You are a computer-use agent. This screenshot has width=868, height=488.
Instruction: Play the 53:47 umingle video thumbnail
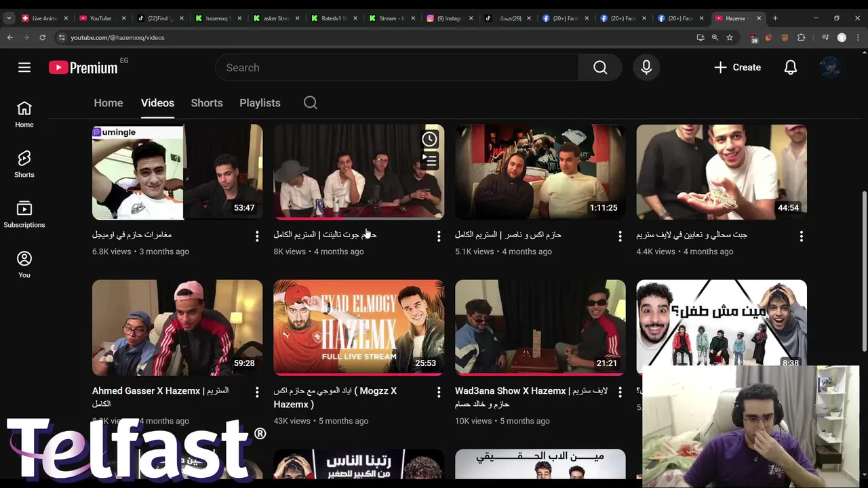(177, 172)
